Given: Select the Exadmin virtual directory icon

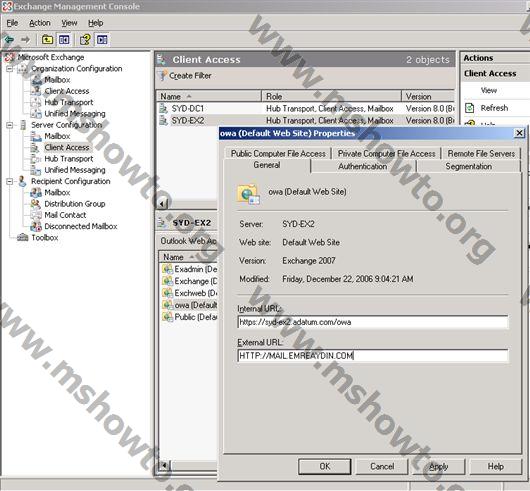Looking at the screenshot, I should click(167, 269).
